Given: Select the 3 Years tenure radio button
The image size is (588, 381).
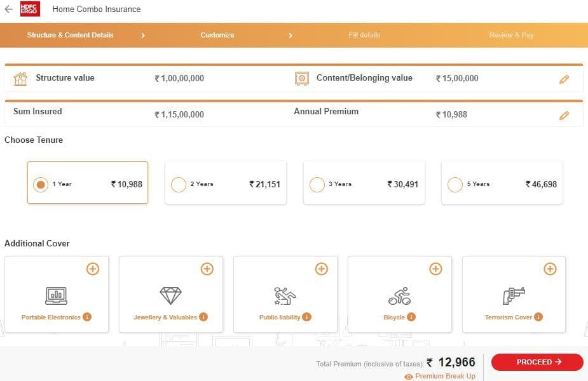Looking at the screenshot, I should pyautogui.click(x=317, y=184).
